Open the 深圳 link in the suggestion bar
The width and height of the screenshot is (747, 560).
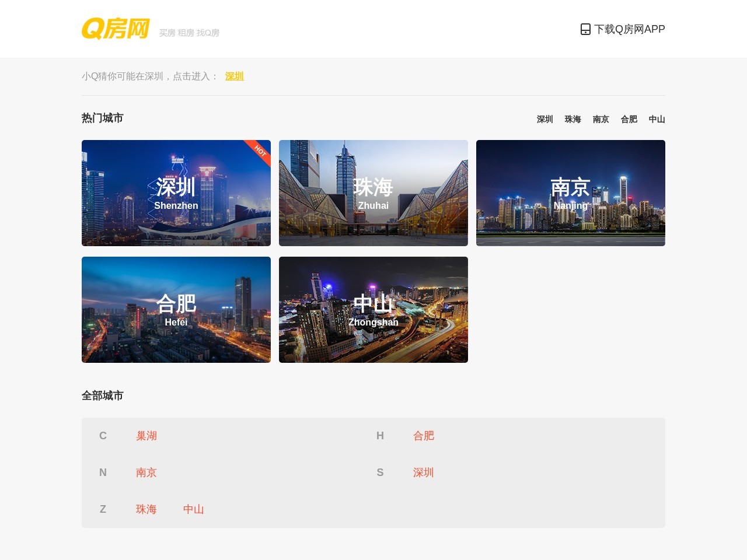[235, 76]
